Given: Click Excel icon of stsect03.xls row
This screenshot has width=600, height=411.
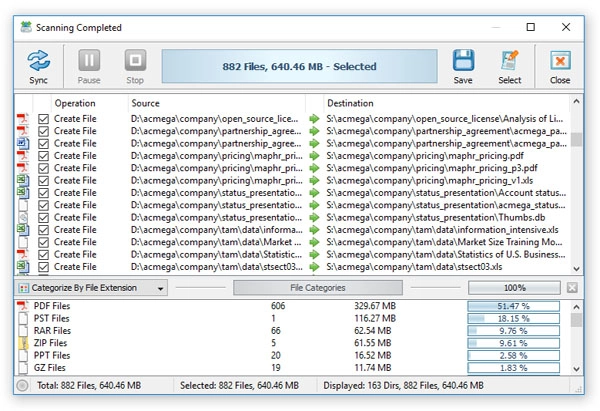Looking at the screenshot, I should click(23, 267).
